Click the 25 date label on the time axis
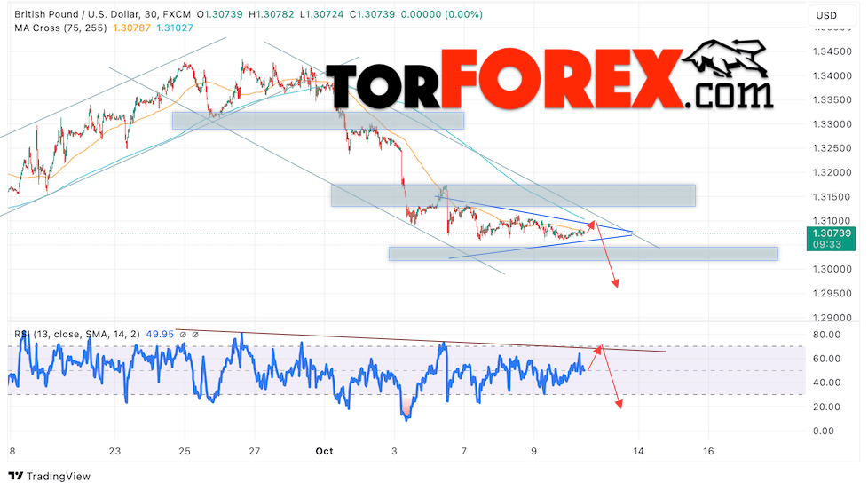This screenshot has height=490, width=868. pos(185,451)
